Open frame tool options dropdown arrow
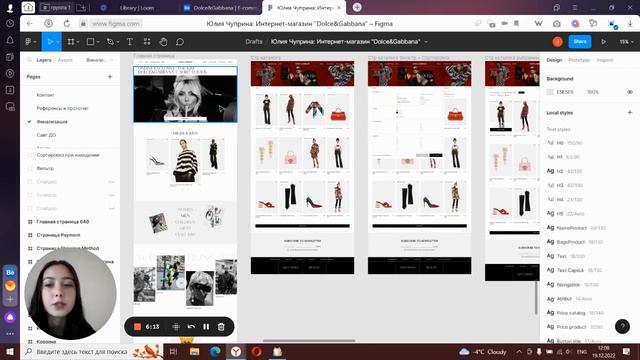 point(78,42)
